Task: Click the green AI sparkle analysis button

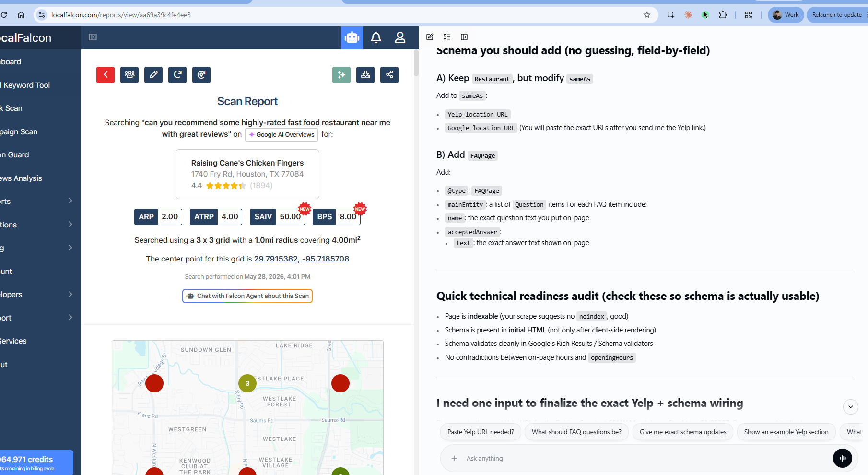Action: [341, 75]
